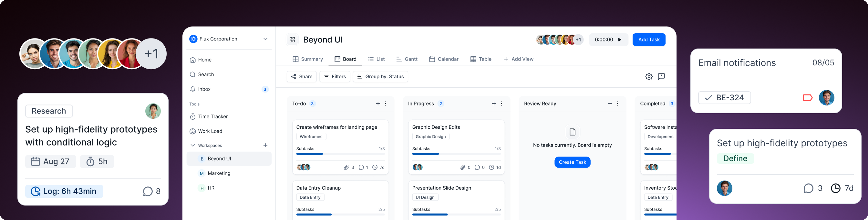Screen dimensions: 868x220
Task: Open In Progress column more options
Action: click(502, 104)
